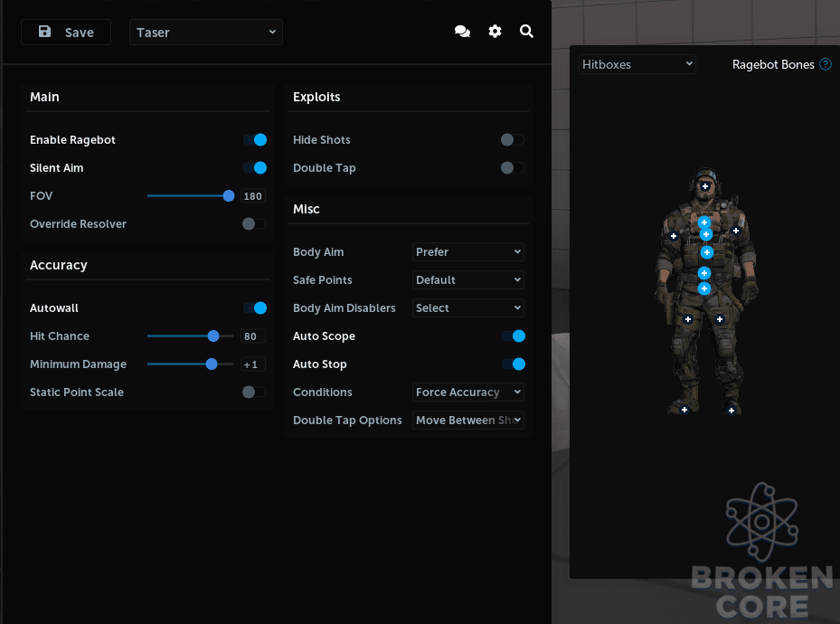The width and height of the screenshot is (840, 624).
Task: Open the Safe Points dropdown
Action: click(x=468, y=279)
